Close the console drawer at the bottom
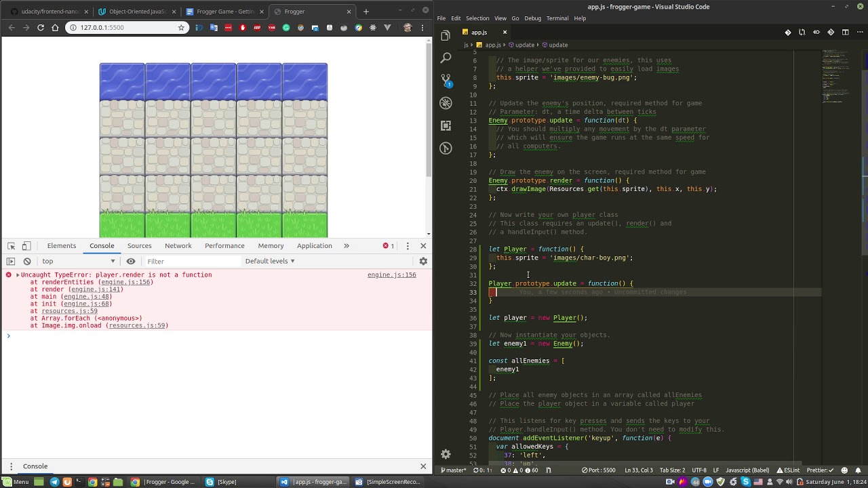 423,466
